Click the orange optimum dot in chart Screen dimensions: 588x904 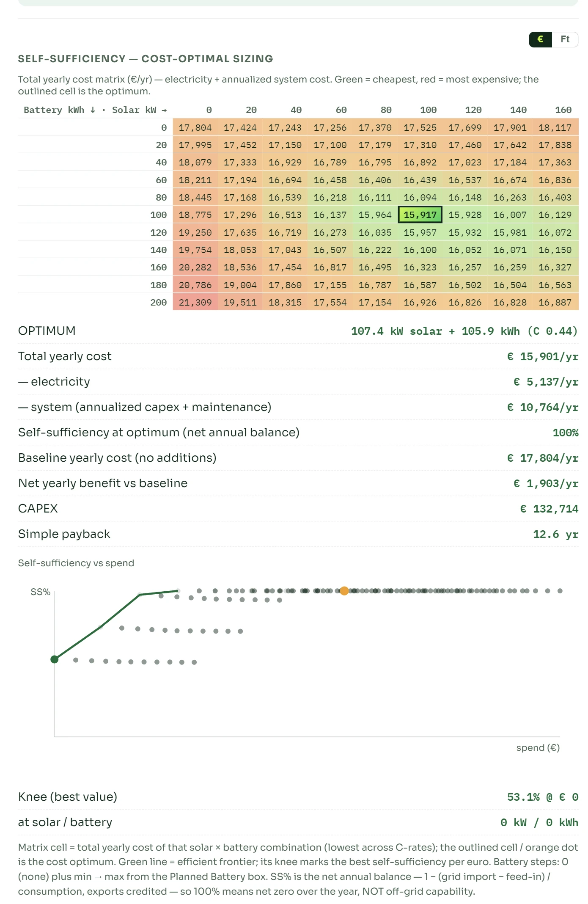point(344,591)
